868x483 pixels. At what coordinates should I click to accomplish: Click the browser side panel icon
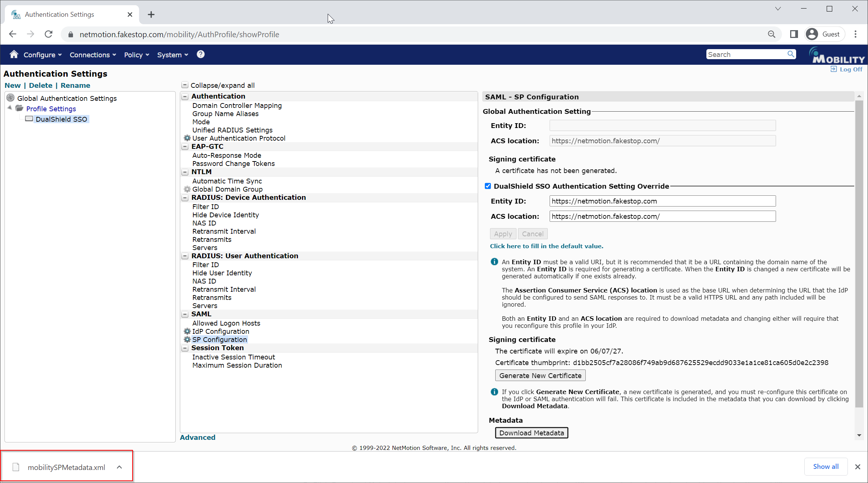click(x=794, y=34)
